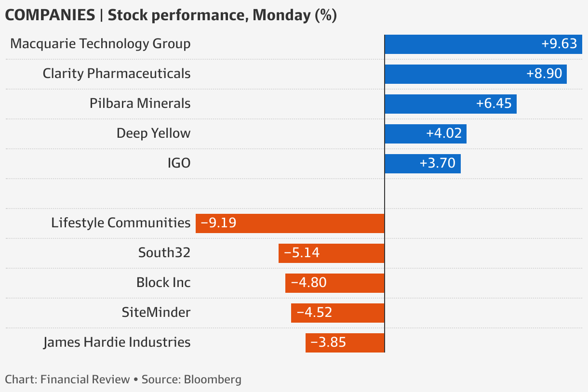The height and width of the screenshot is (392, 588).
Task: Click the Pilbara Minerals bar
Action: (x=450, y=104)
